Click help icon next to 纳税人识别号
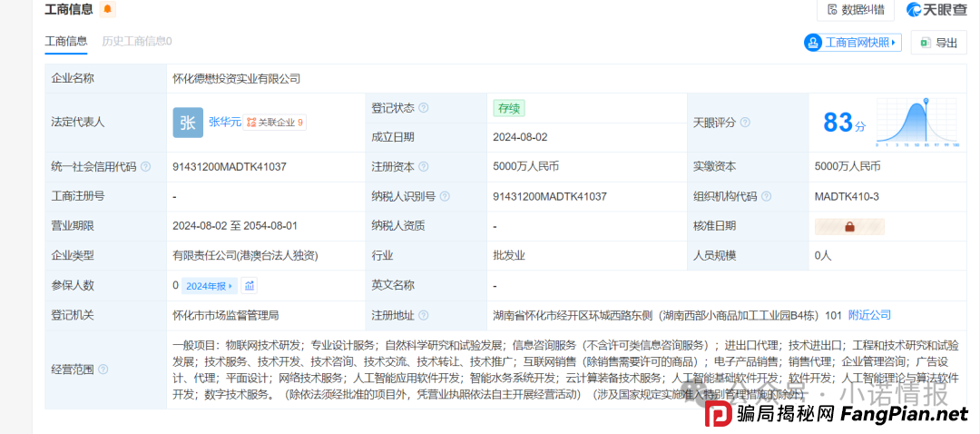 (445, 196)
